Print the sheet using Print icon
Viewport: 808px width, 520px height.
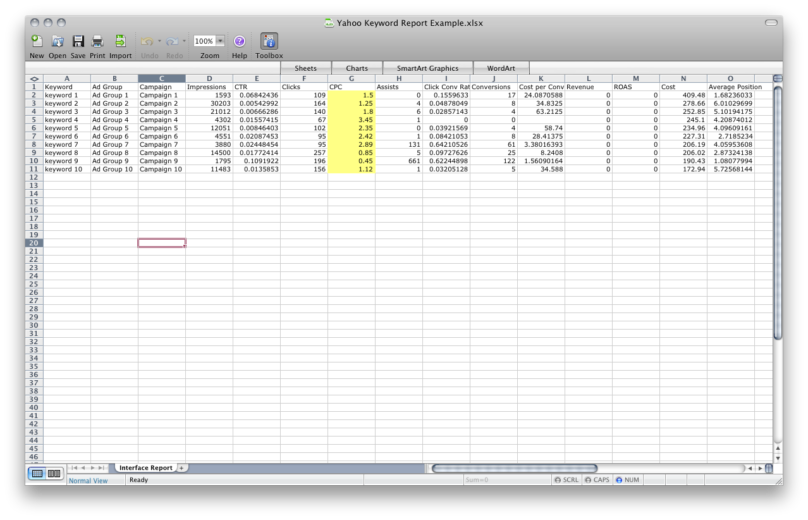pyautogui.click(x=97, y=41)
